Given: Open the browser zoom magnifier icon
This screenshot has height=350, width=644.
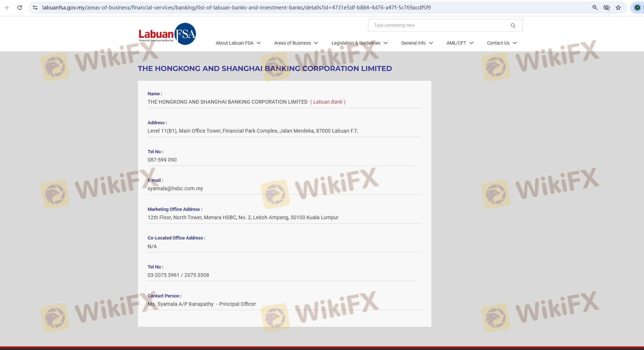Looking at the screenshot, I should [595, 7].
